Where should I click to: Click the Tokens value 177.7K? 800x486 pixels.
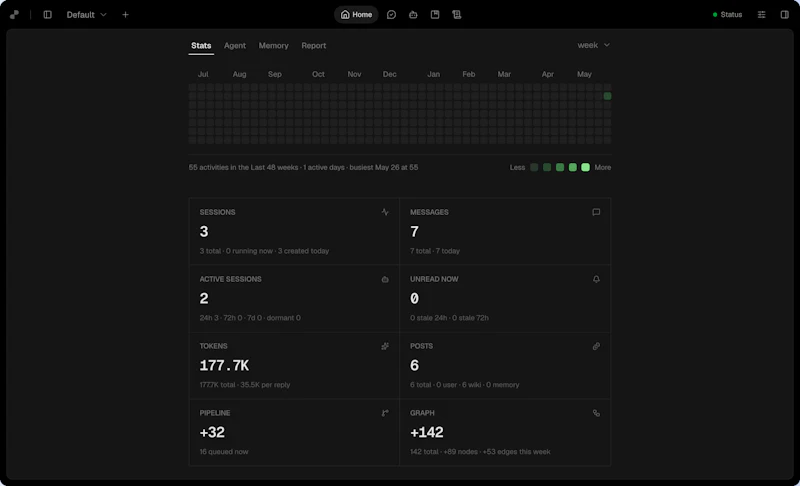click(224, 366)
